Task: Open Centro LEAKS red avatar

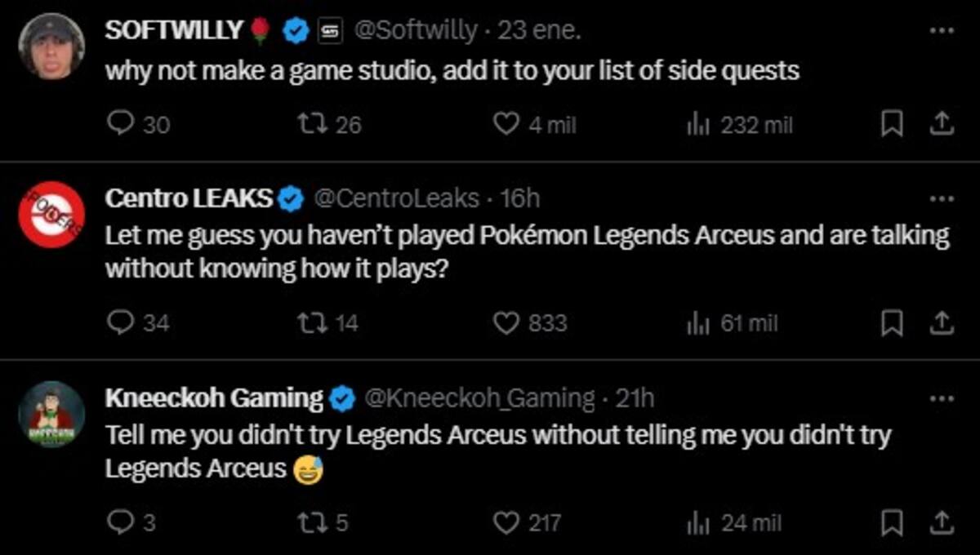Action: pos(51,215)
